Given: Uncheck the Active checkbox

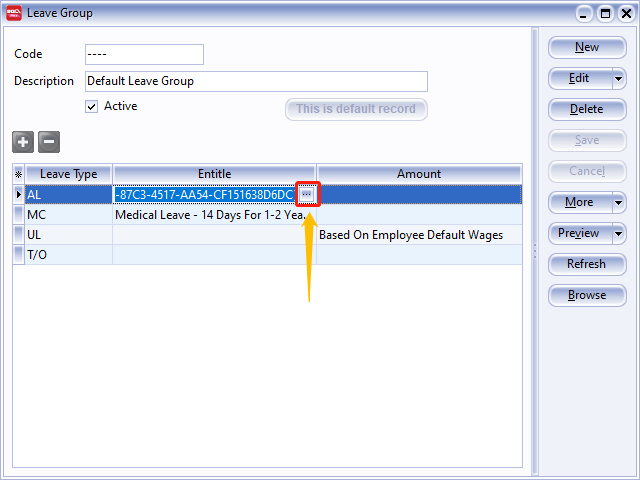Looking at the screenshot, I should tap(92, 106).
